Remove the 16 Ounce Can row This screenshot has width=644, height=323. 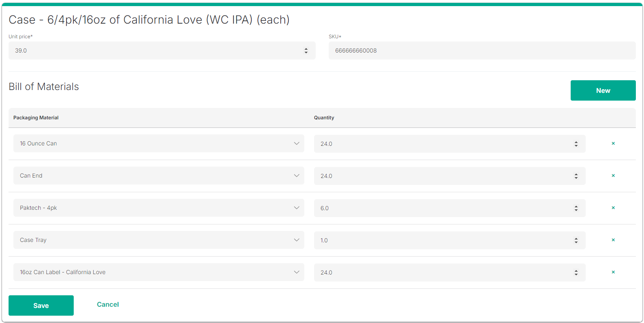coord(613,143)
